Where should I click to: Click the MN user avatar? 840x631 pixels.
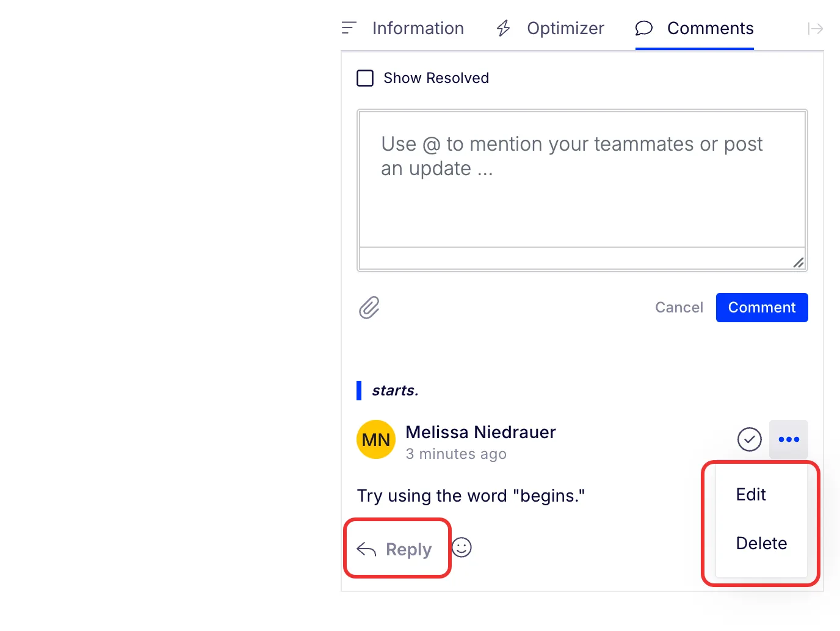click(x=376, y=439)
